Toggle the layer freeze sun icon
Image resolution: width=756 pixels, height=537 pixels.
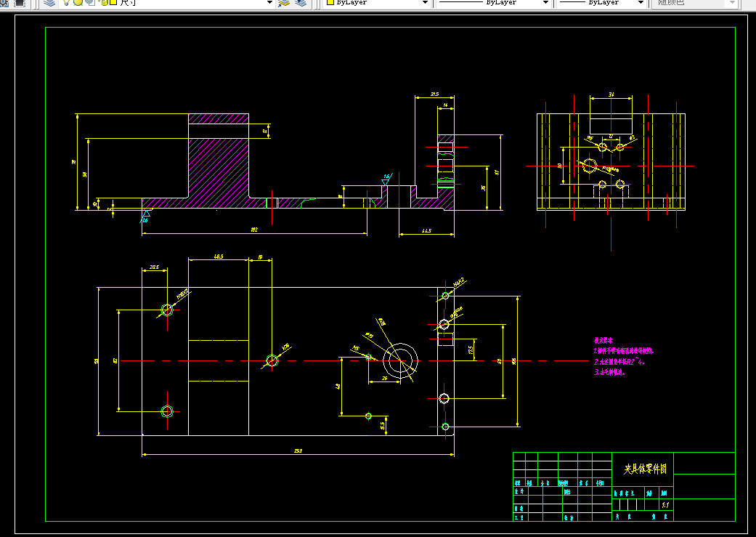pos(78,2)
